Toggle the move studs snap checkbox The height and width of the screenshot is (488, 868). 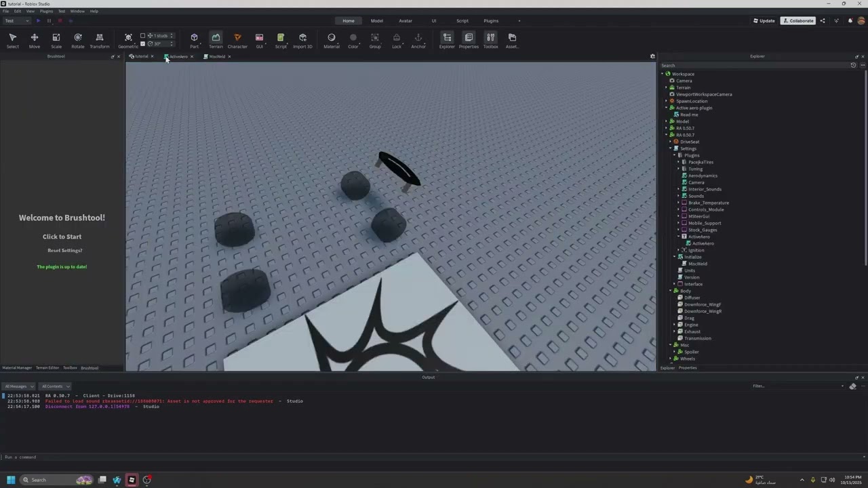pos(142,35)
